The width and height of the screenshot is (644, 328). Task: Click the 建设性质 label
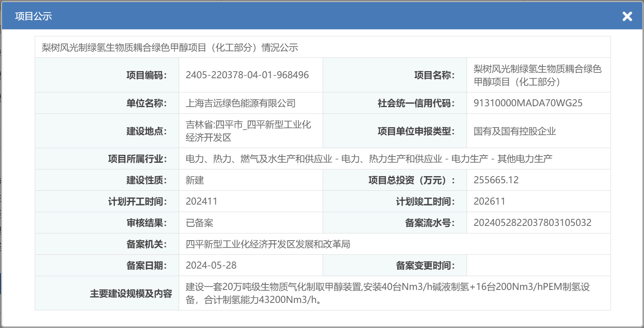point(147,180)
